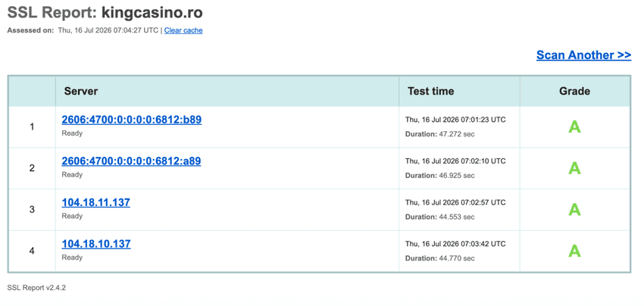The height and width of the screenshot is (306, 644).
Task: Click the grade A icon in row 1
Action: (x=574, y=127)
